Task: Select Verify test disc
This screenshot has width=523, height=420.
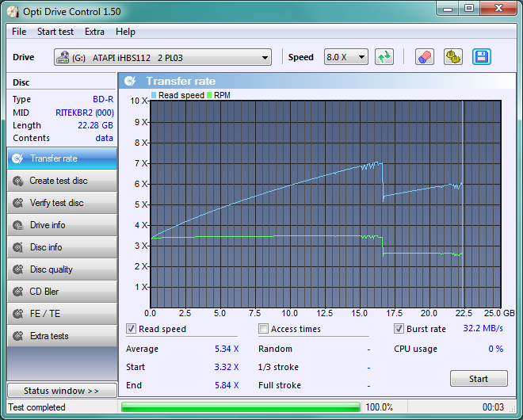Action: point(62,203)
